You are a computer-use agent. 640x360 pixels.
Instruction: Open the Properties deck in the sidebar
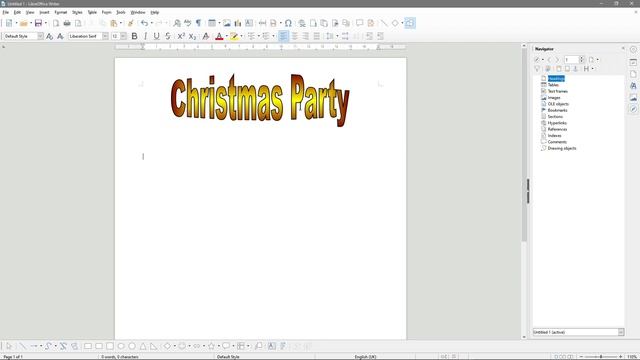[x=633, y=62]
